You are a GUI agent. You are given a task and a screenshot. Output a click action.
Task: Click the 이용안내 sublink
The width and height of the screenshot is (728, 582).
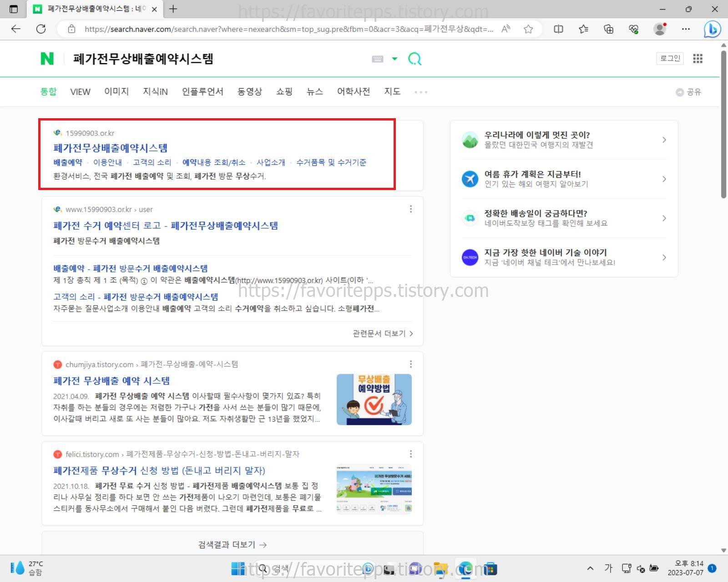[107, 162]
